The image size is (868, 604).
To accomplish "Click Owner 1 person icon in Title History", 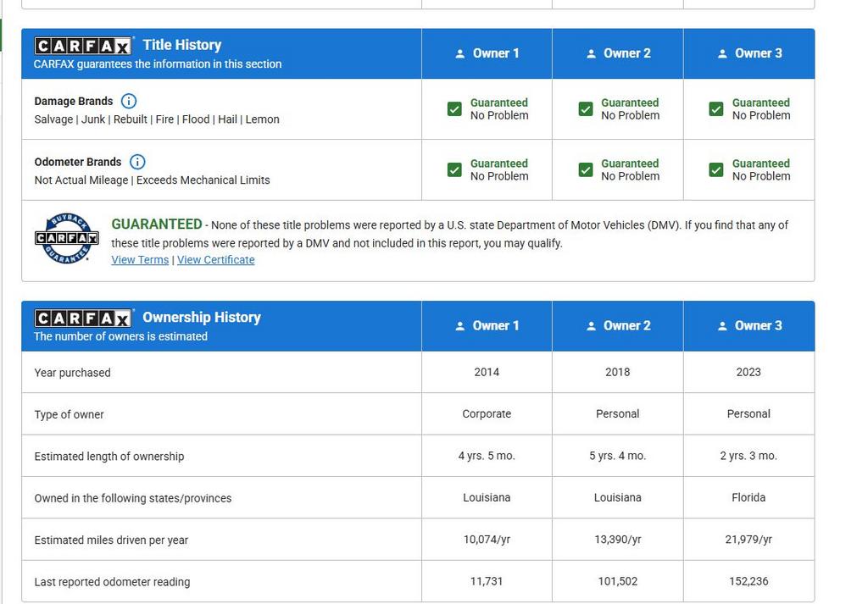I will pyautogui.click(x=460, y=53).
